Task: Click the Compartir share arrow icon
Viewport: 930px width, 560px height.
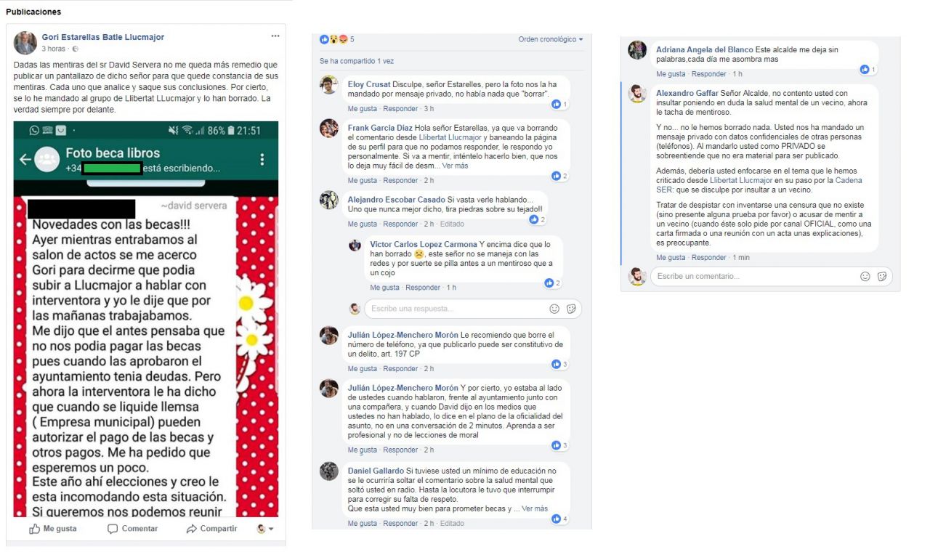Action: point(192,529)
